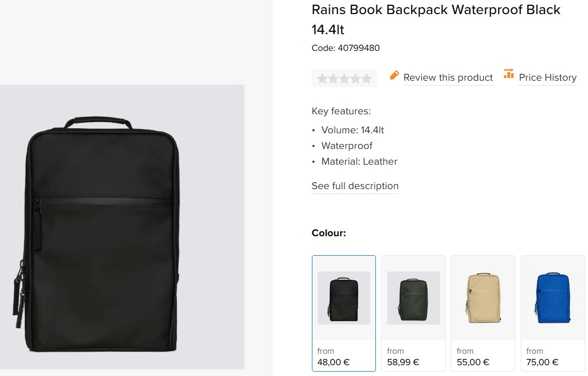Image resolution: width=588 pixels, height=376 pixels.
Task: Choose the blue backpack colour
Action: 553,298
